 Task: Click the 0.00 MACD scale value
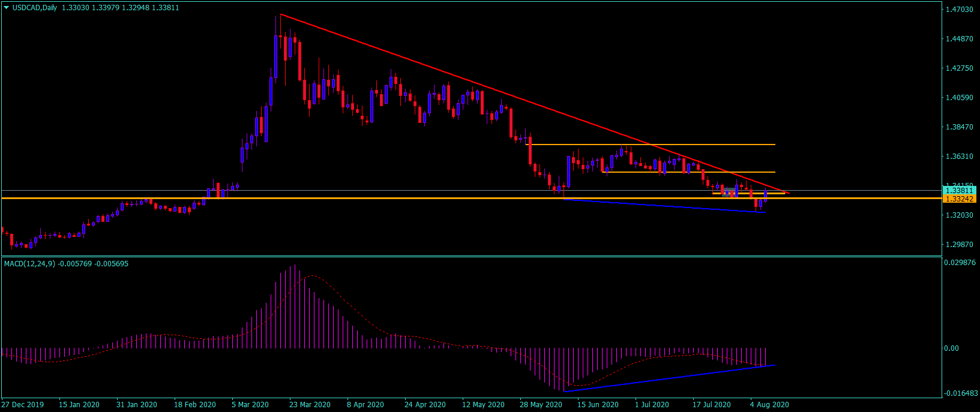952,348
